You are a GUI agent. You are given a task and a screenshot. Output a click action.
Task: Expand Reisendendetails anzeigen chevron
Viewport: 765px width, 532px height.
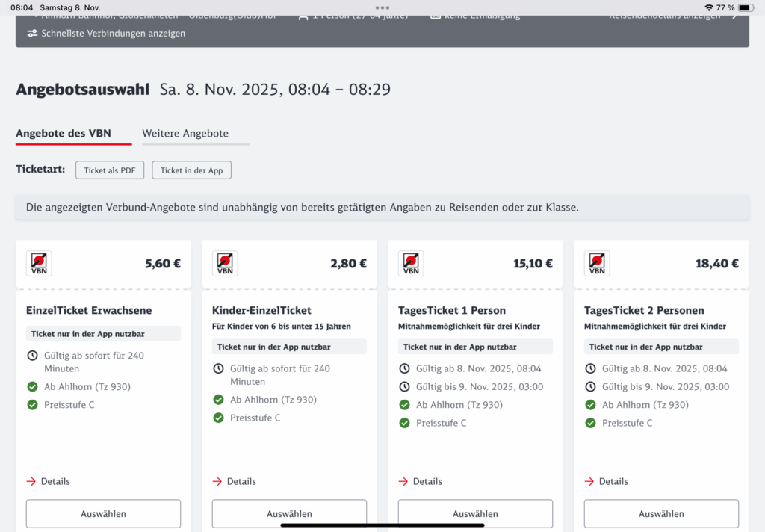pyautogui.click(x=734, y=15)
